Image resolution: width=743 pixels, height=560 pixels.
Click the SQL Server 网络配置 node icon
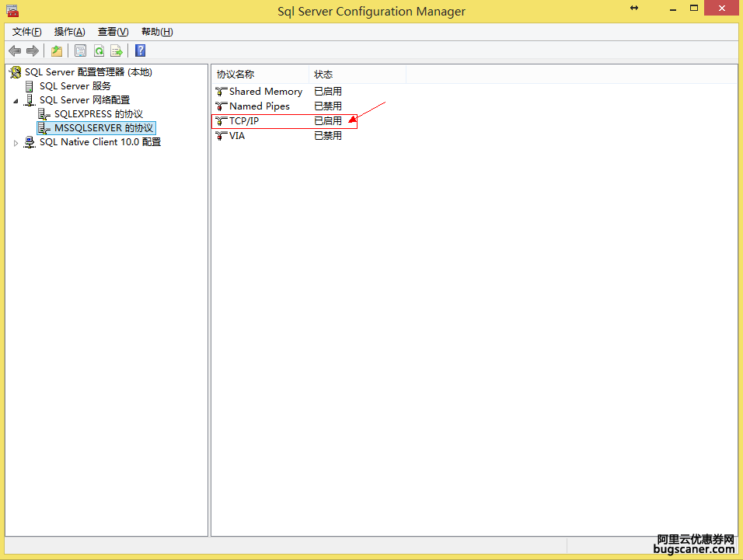tap(30, 100)
